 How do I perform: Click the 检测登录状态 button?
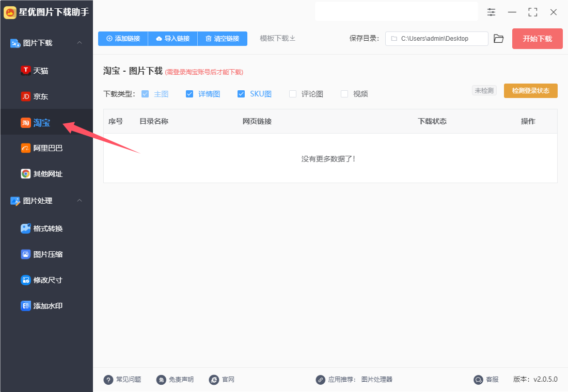coord(531,91)
